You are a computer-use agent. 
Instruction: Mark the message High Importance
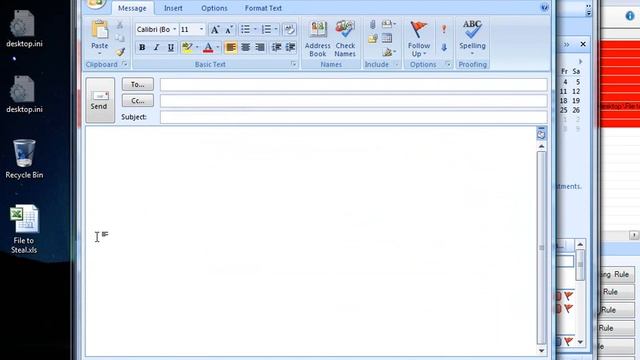(x=444, y=29)
